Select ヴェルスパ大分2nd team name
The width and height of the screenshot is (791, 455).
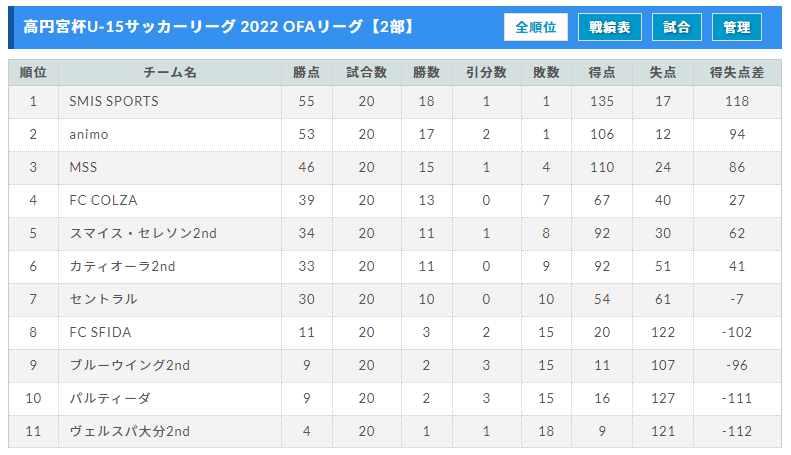click(130, 431)
